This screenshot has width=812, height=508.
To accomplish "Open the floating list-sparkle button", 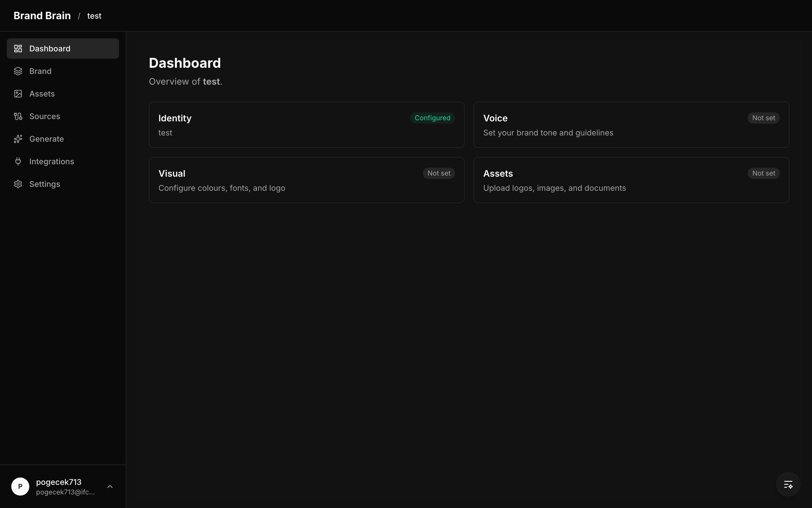I will click(x=788, y=484).
